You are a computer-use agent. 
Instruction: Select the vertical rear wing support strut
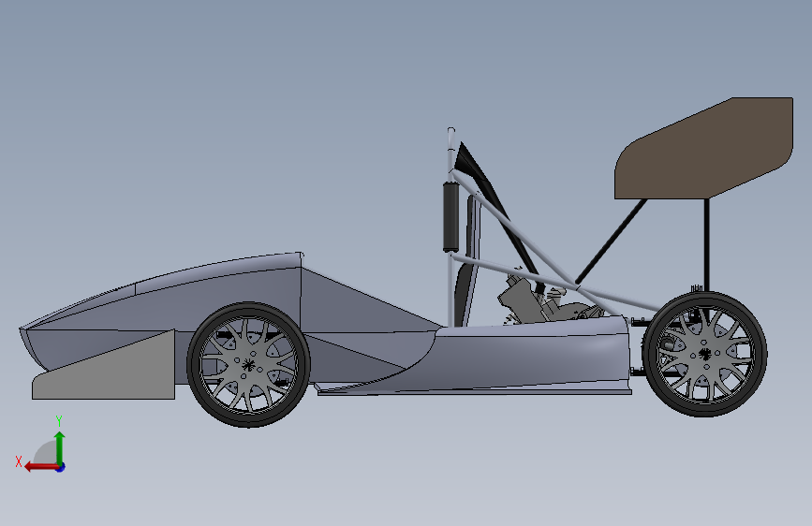706,247
